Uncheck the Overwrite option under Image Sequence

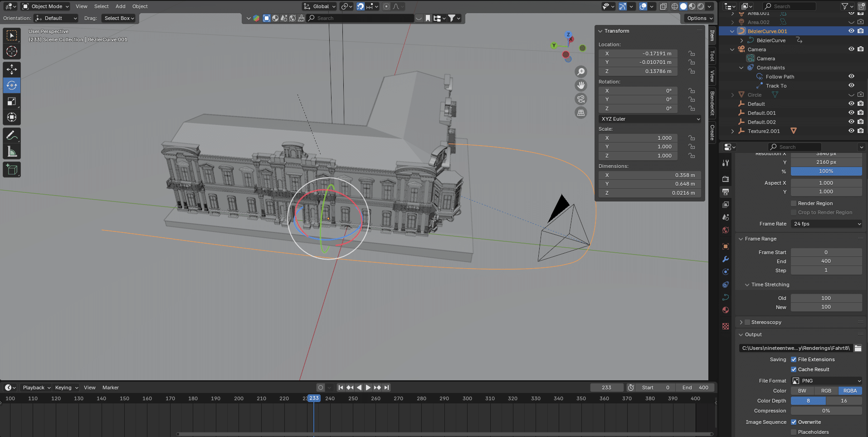tap(794, 422)
